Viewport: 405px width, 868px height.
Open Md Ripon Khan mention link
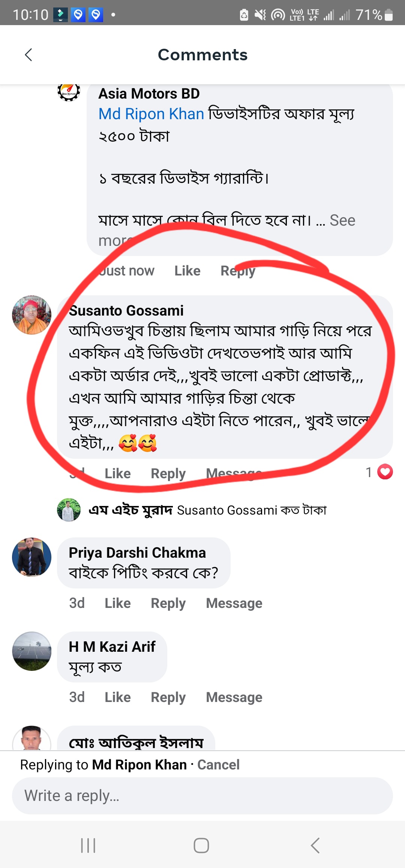coord(151,114)
